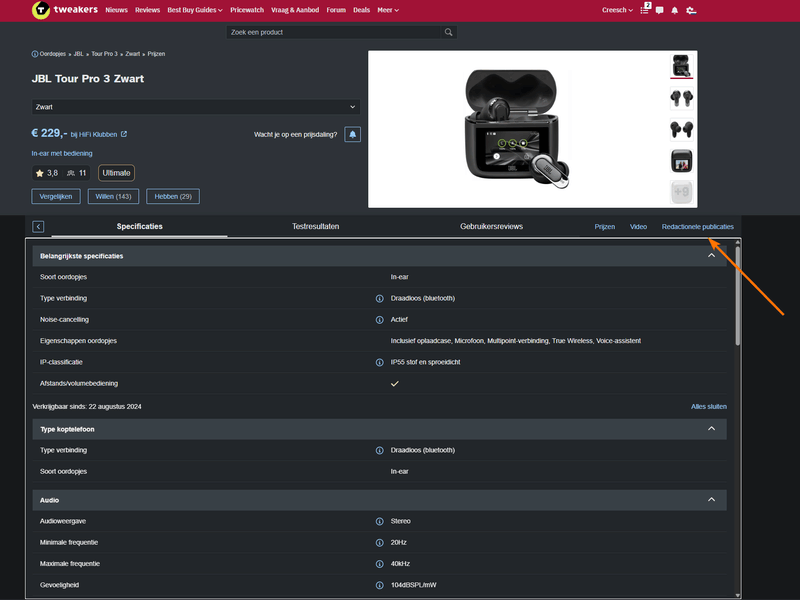Viewport: 800px width, 600px height.
Task: Open the Nieuws menu item
Action: 116,10
